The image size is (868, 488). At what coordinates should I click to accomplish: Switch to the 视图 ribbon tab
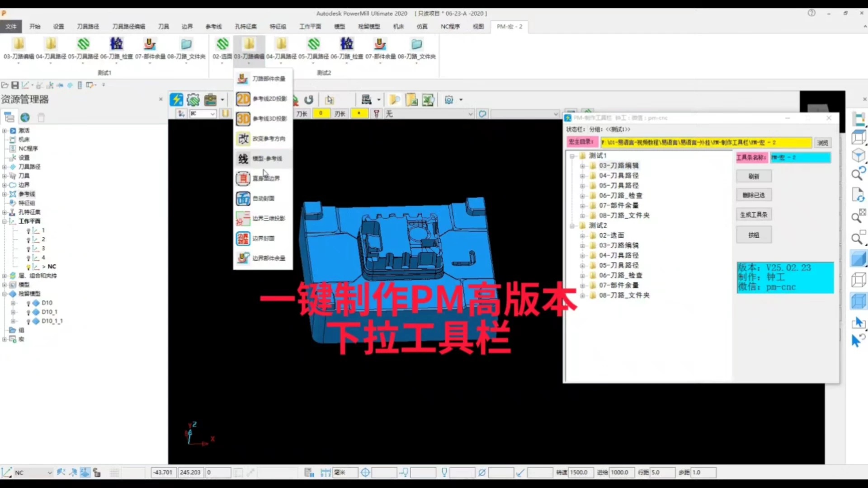click(478, 27)
